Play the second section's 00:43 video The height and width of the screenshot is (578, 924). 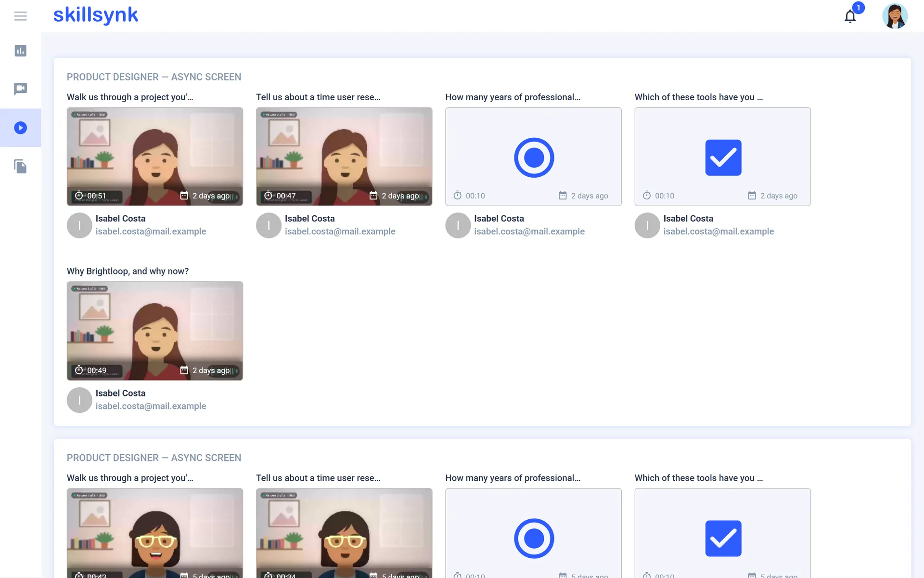click(155, 533)
